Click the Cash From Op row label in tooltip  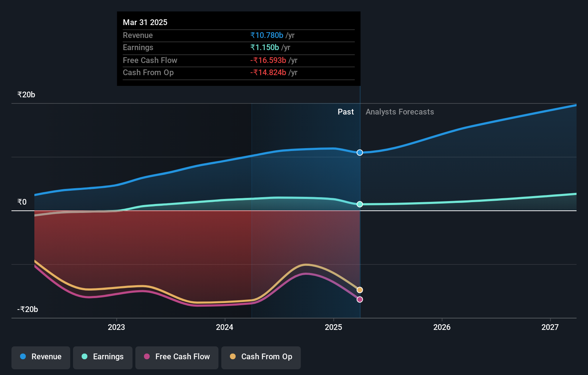148,72
